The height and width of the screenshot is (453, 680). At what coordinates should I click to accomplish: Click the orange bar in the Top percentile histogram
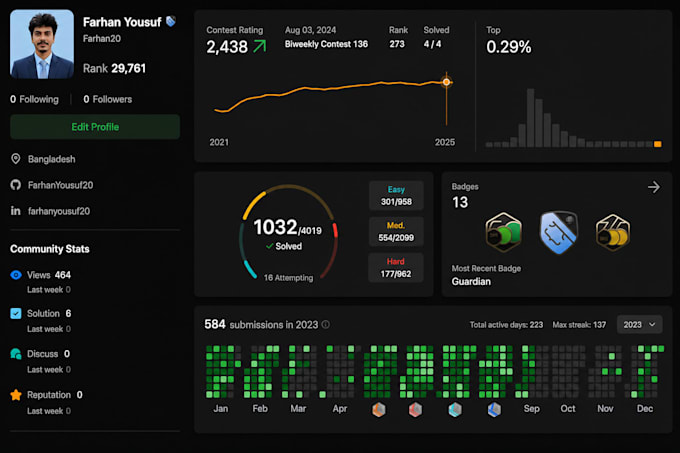coord(658,144)
